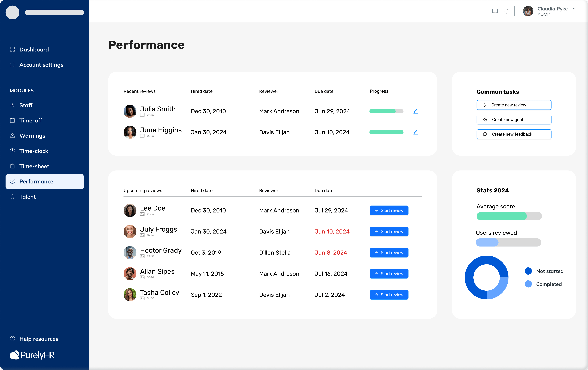Click the Completed legend dot

click(x=528, y=284)
